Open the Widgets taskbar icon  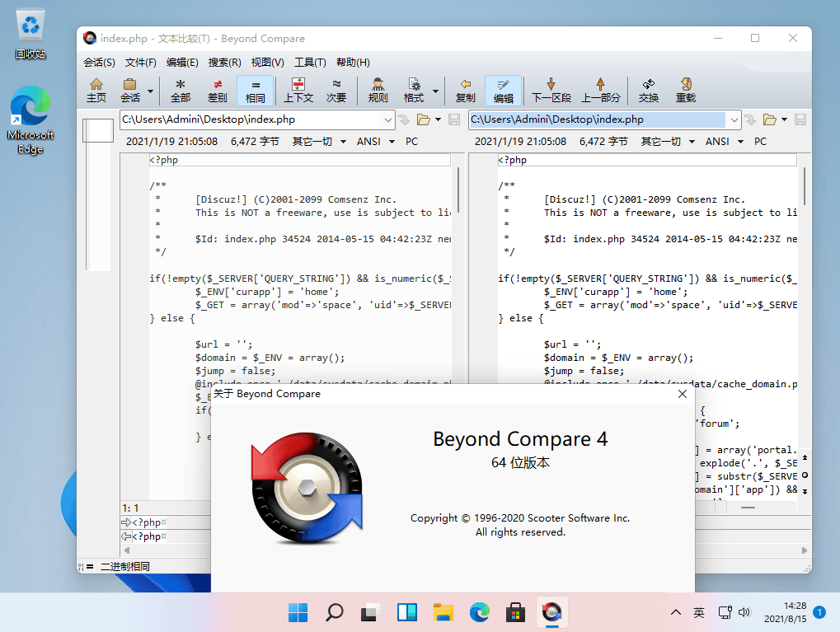(x=406, y=612)
